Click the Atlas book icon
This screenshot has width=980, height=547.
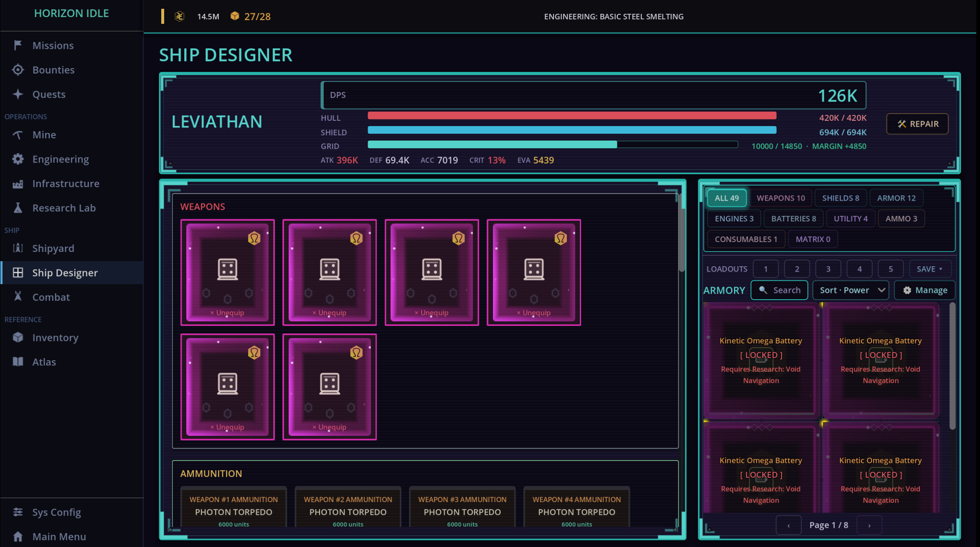pos(18,361)
